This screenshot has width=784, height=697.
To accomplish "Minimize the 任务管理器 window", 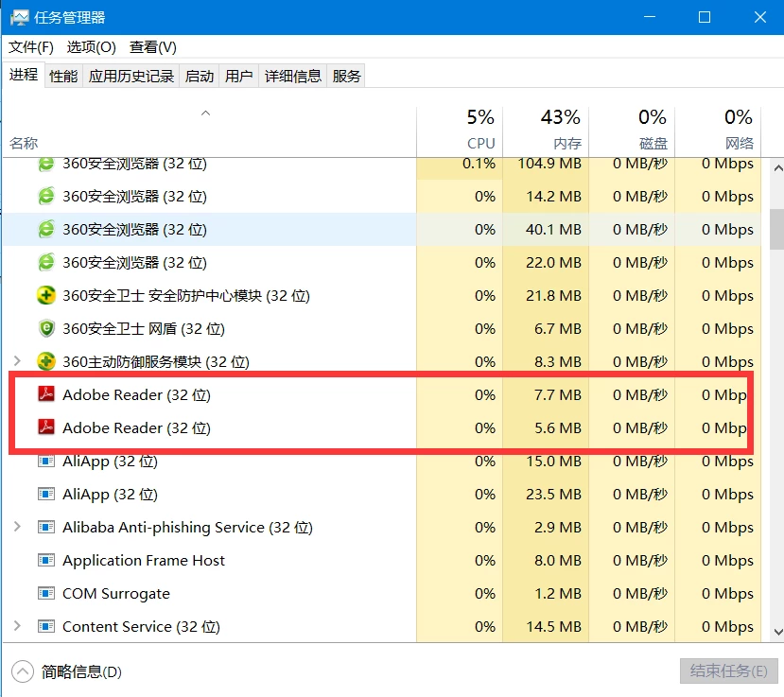I will tap(650, 17).
